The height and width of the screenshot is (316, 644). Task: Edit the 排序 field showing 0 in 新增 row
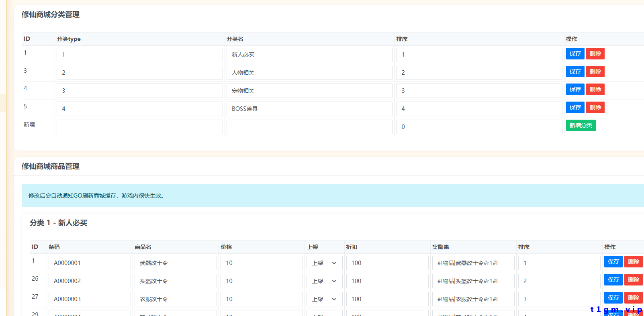click(x=479, y=127)
